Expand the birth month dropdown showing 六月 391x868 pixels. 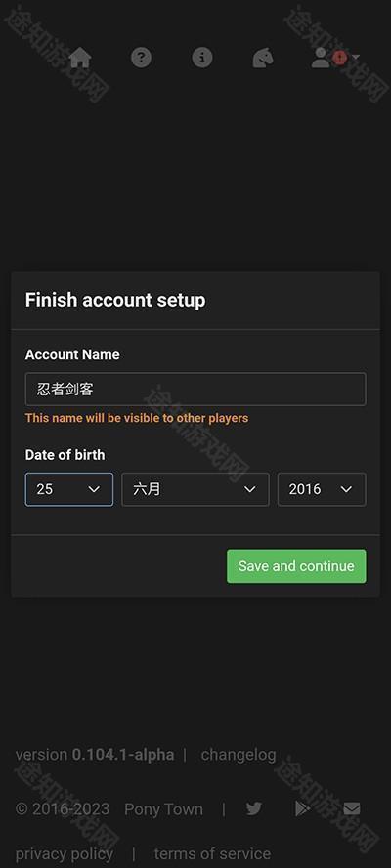tap(195, 489)
